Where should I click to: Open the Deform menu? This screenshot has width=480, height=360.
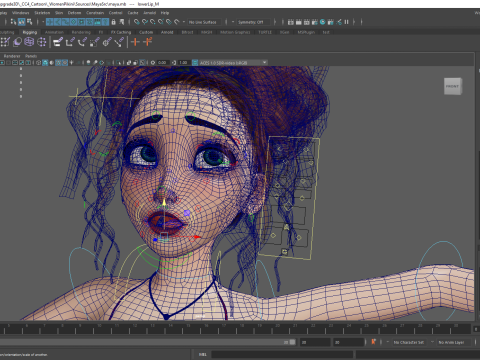[74, 13]
